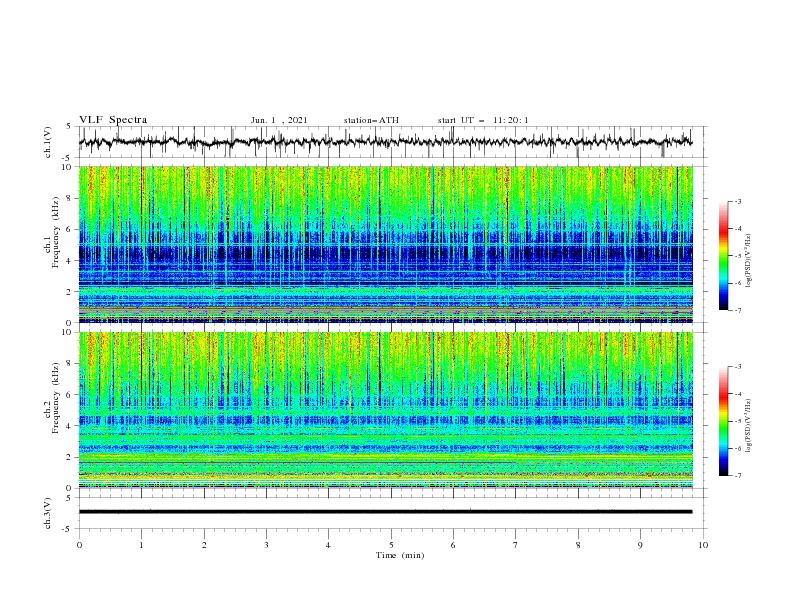Click the "1" tick on the time axis
The height and width of the screenshot is (612, 792).
(x=141, y=545)
